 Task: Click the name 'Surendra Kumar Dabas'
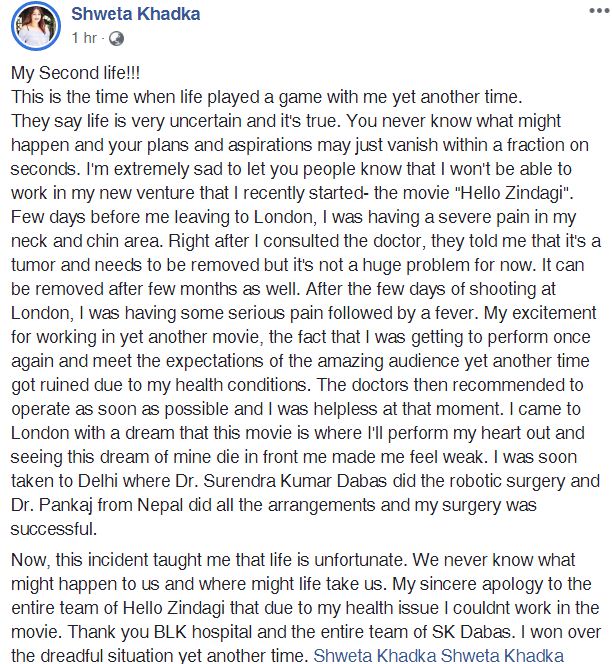(295, 481)
